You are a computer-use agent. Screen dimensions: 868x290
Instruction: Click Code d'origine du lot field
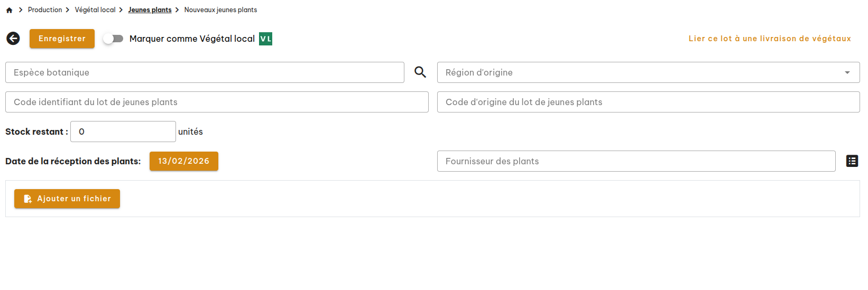[x=648, y=102]
